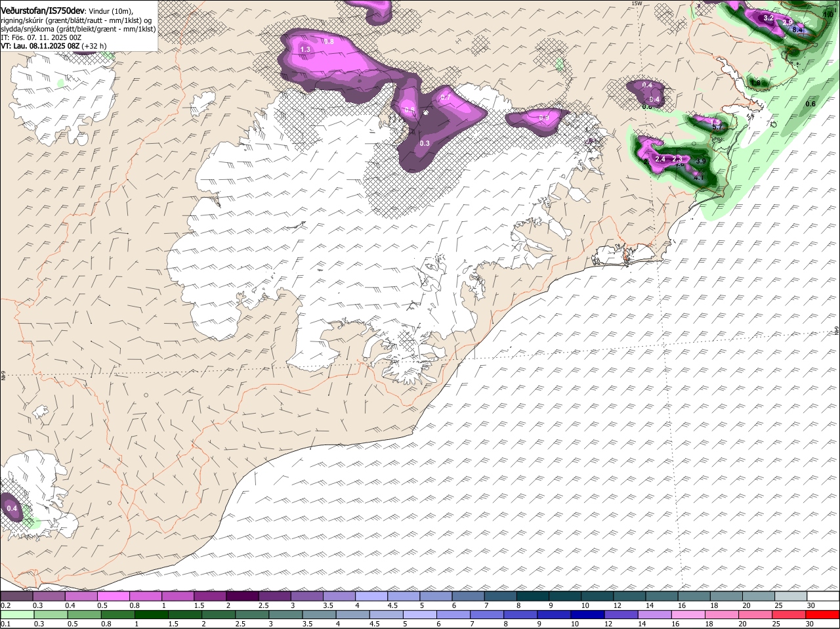Click the 4.1 value in the green rain area

click(698, 177)
